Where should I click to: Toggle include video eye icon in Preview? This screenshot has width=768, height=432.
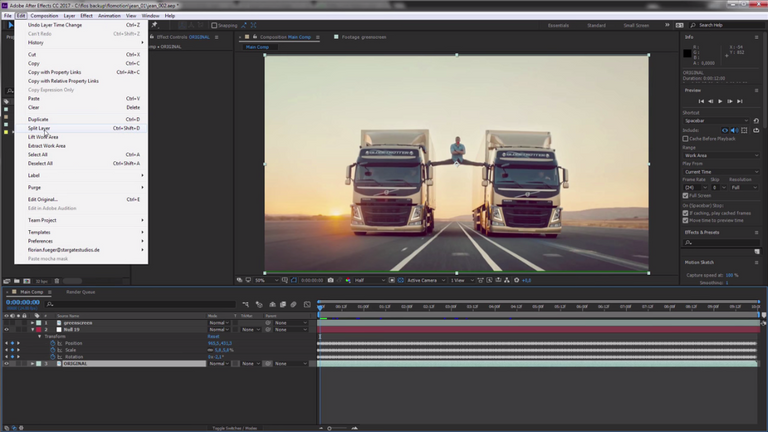(x=725, y=130)
